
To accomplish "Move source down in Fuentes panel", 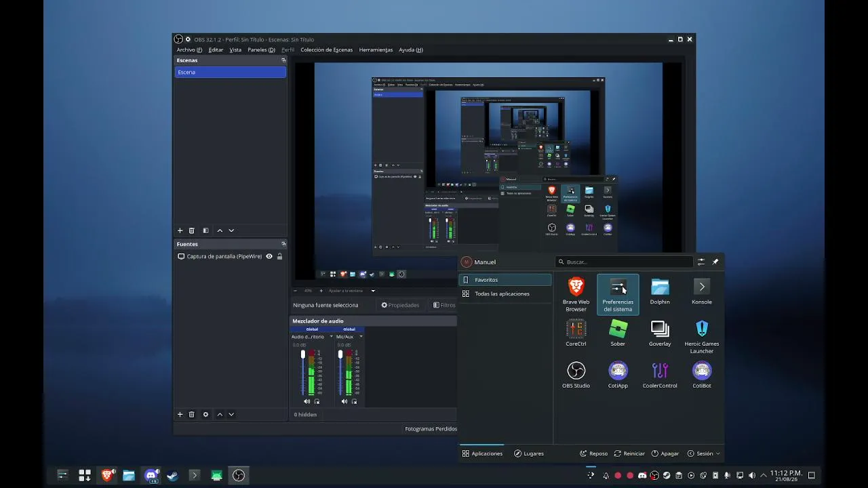I will 231,414.
